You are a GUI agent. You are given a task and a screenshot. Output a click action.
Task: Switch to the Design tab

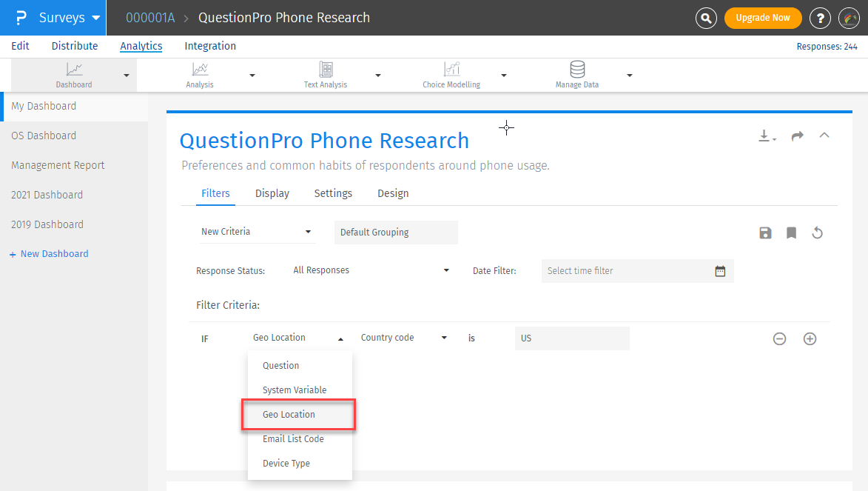pos(393,193)
